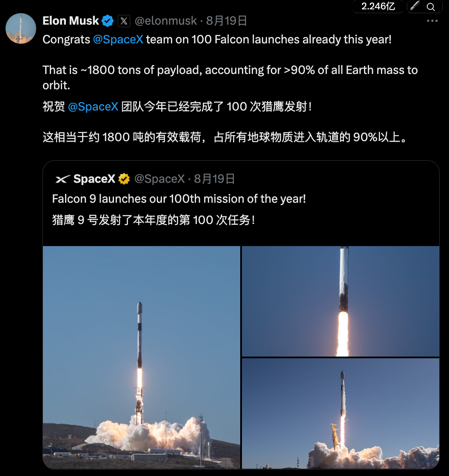Viewport: 449px width, 476px height.
Task: Open Elon Musk's rocket profile avatar
Action: pyautogui.click(x=21, y=28)
